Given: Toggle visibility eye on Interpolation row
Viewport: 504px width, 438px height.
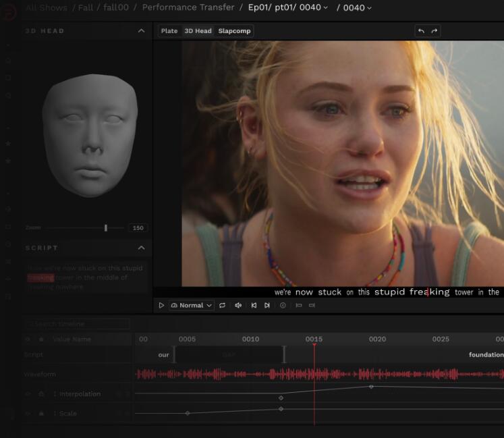Looking at the screenshot, I should coord(28,394).
